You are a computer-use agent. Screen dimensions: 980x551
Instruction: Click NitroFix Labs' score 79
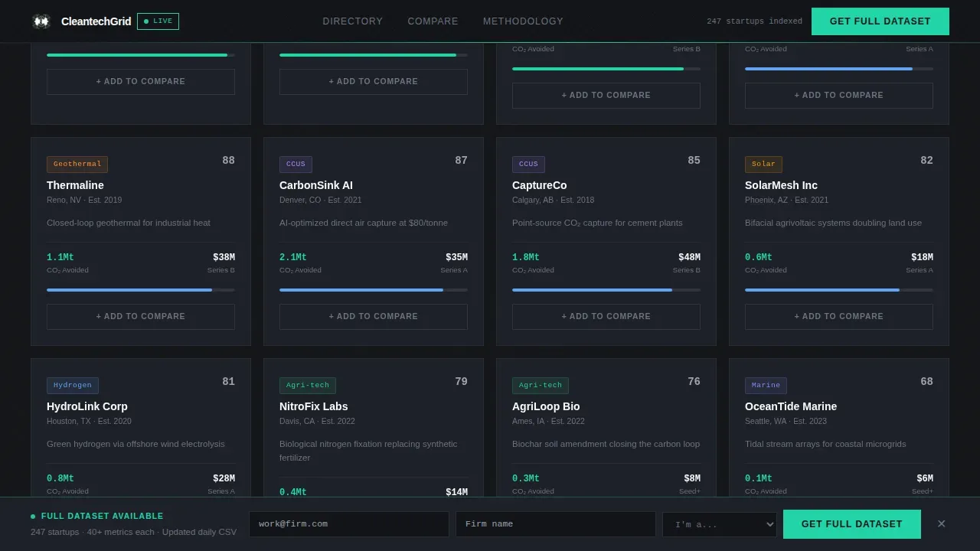click(461, 382)
